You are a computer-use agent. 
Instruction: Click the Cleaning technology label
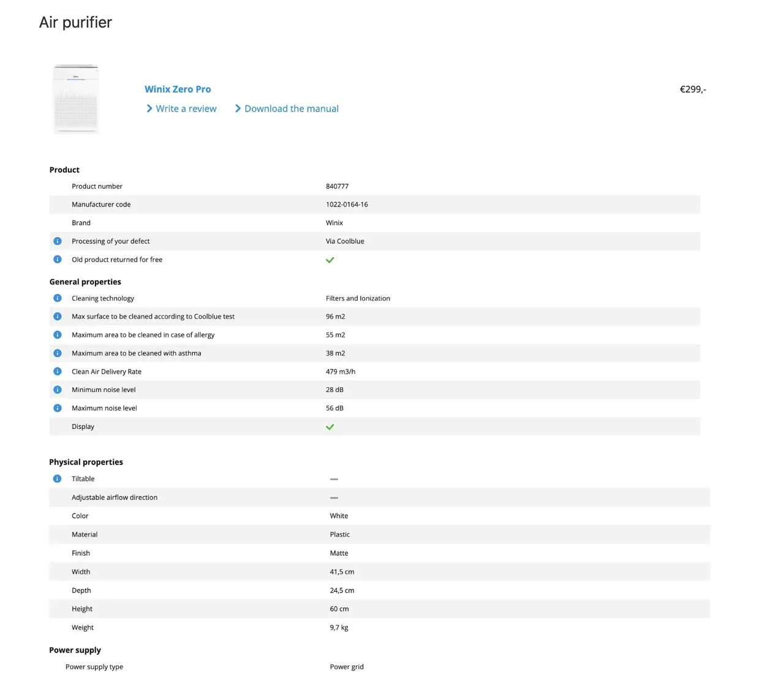tap(103, 298)
